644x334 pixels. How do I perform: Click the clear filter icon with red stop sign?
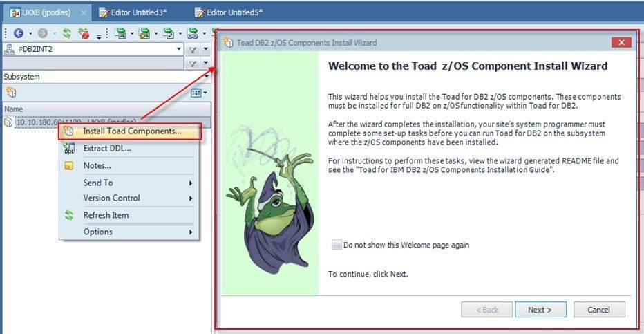click(x=84, y=33)
